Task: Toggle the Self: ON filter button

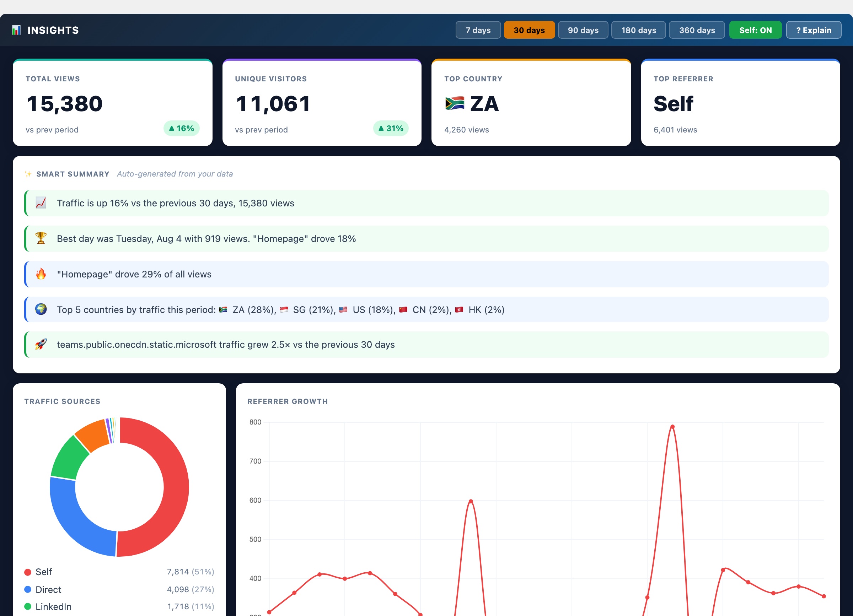Action: coord(755,30)
